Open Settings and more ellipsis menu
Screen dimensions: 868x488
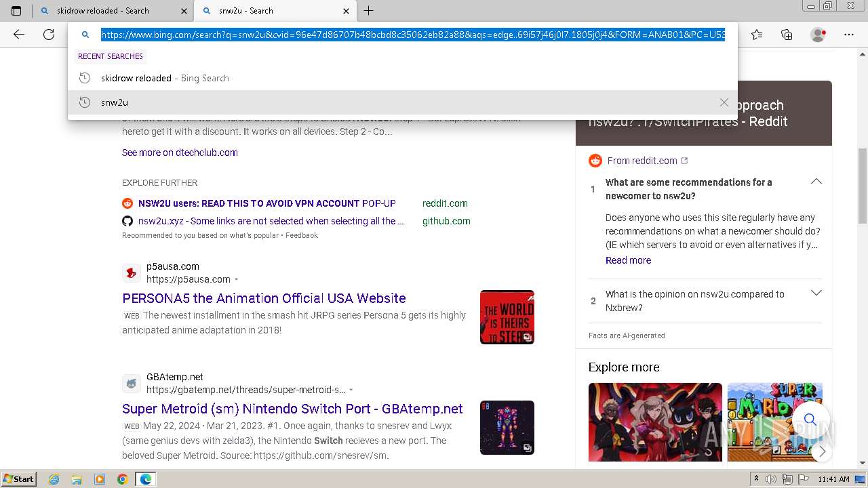tap(849, 35)
